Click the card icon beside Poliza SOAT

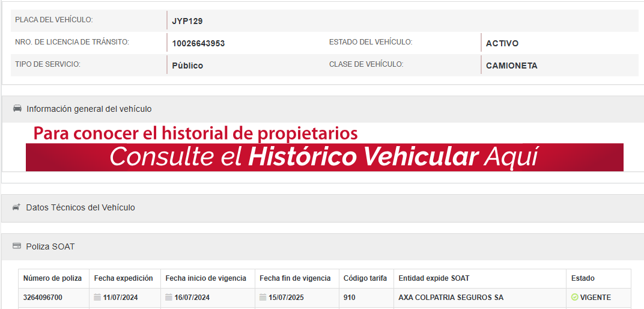point(17,246)
